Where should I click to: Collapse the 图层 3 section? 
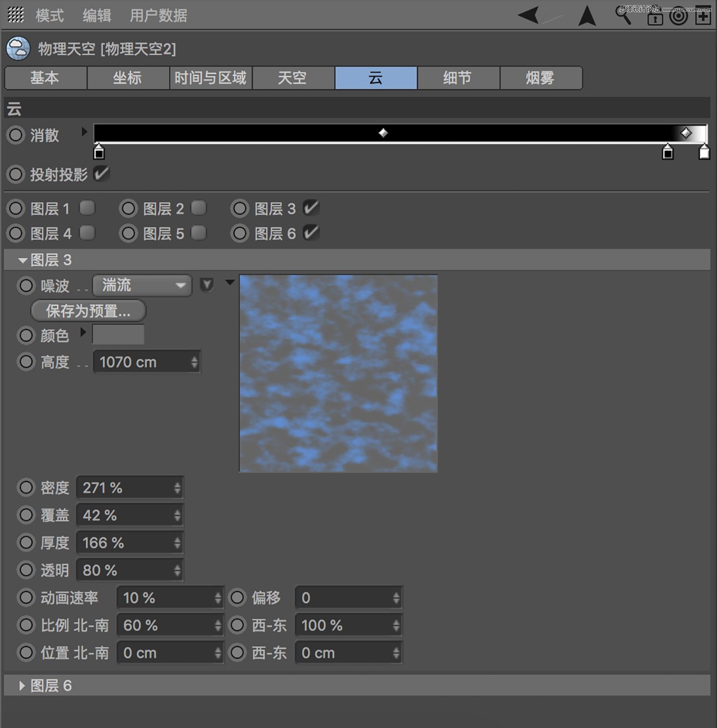[x=22, y=260]
